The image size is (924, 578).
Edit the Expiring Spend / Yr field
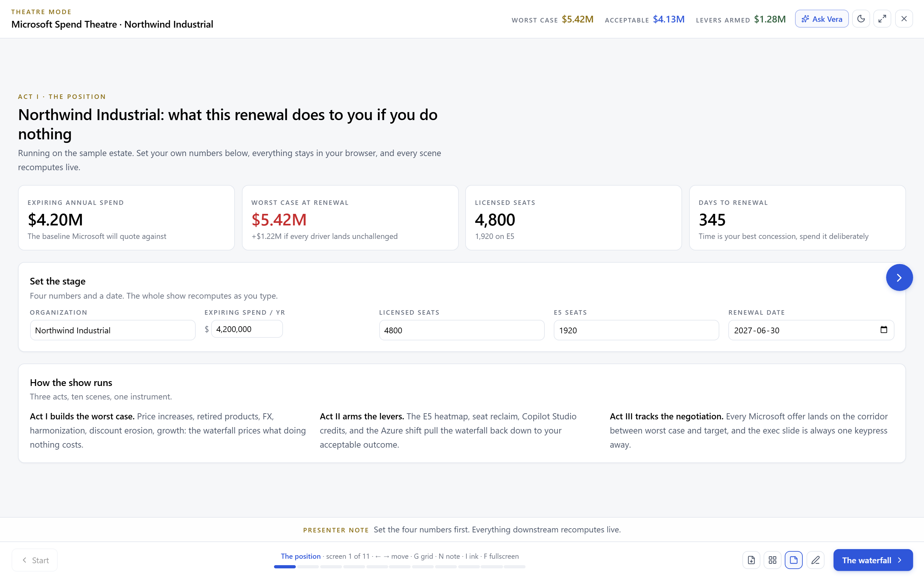pyautogui.click(x=247, y=329)
